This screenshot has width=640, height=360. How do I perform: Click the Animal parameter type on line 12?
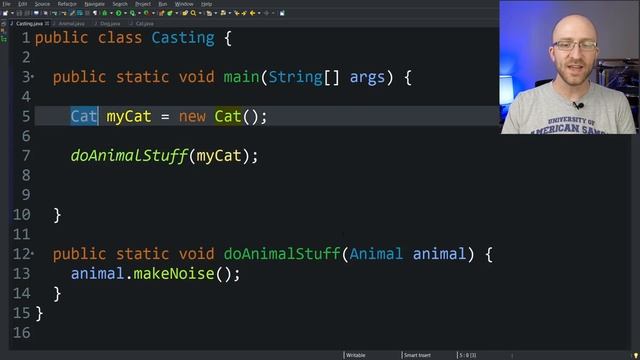376,254
